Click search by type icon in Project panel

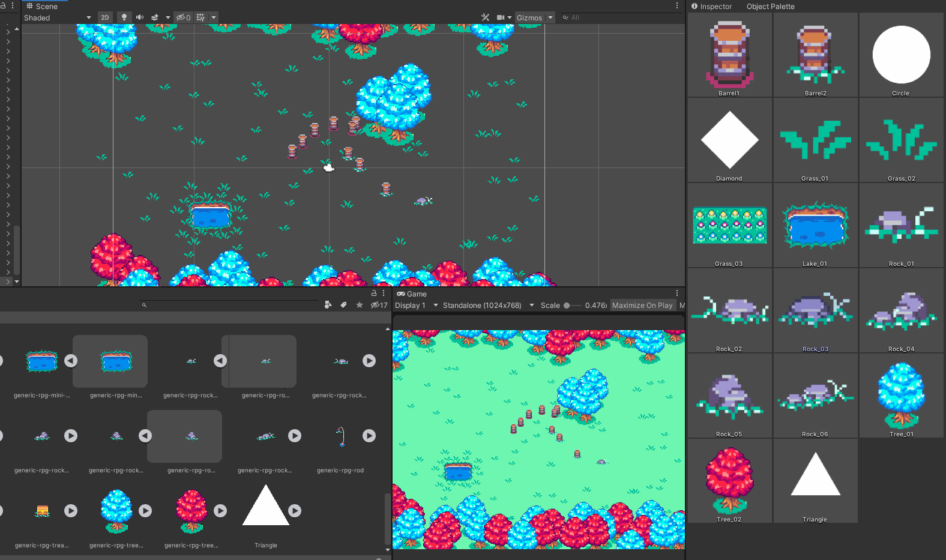click(x=328, y=305)
